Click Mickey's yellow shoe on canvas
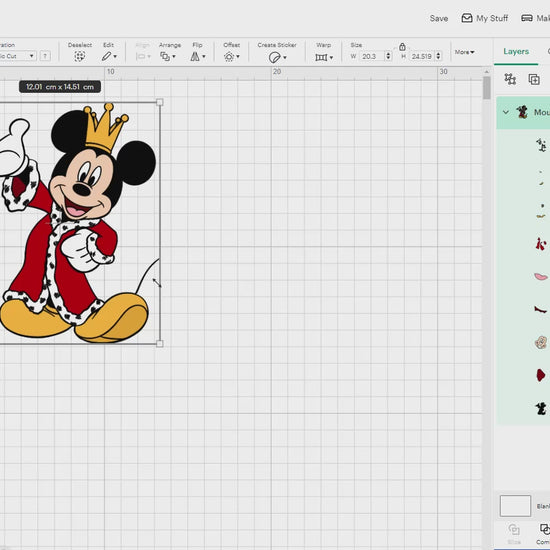 click(x=112, y=317)
